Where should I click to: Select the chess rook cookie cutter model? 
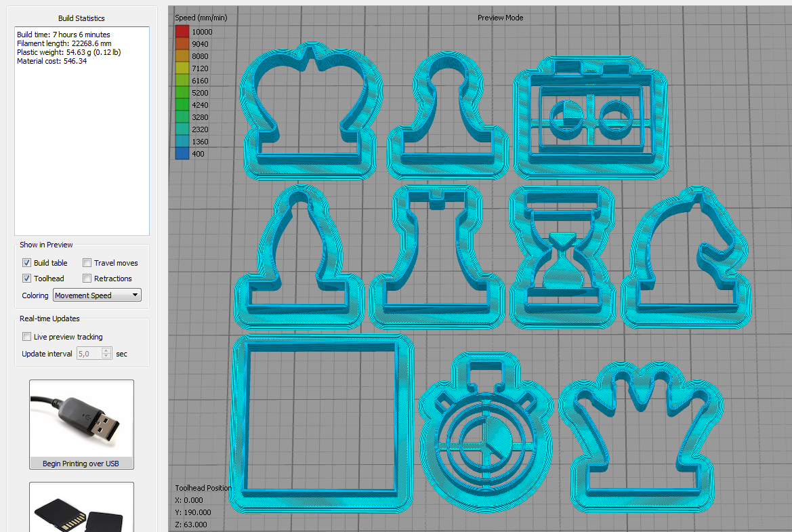pyautogui.click(x=436, y=257)
